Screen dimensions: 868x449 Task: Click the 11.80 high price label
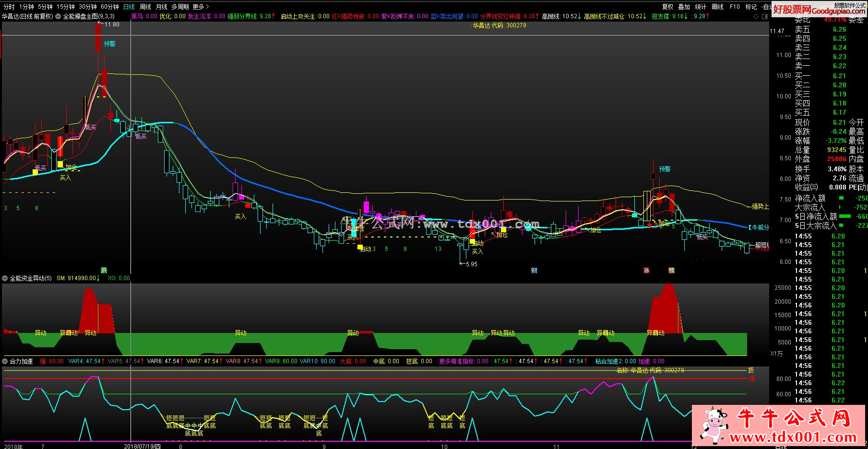click(112, 24)
